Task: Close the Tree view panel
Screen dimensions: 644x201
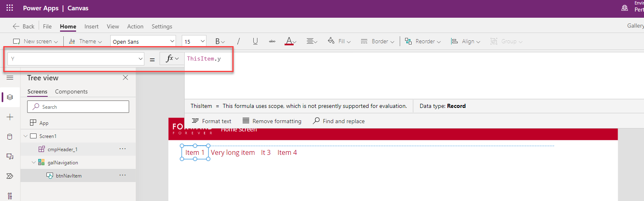Action: pos(125,77)
